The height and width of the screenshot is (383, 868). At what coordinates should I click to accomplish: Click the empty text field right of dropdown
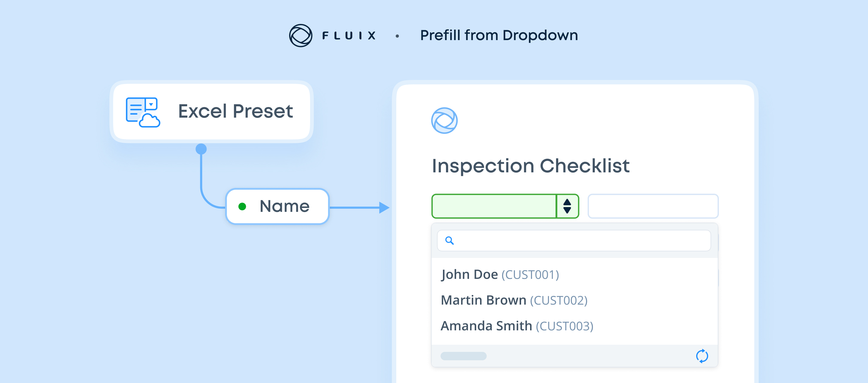coord(653,206)
